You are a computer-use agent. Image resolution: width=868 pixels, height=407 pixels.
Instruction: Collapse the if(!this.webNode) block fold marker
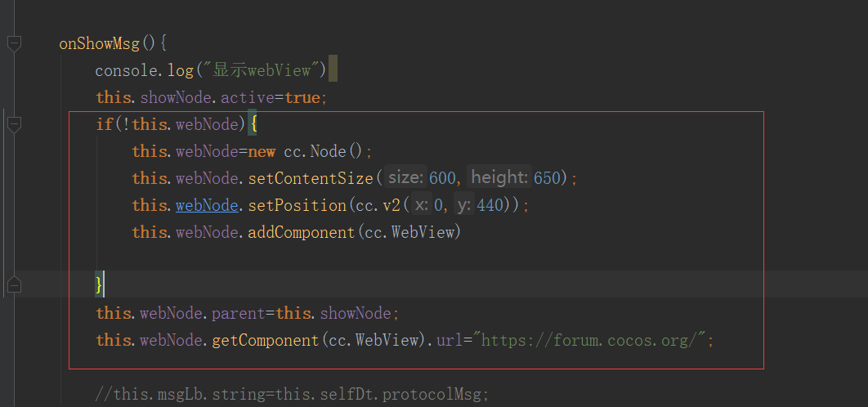(14, 124)
